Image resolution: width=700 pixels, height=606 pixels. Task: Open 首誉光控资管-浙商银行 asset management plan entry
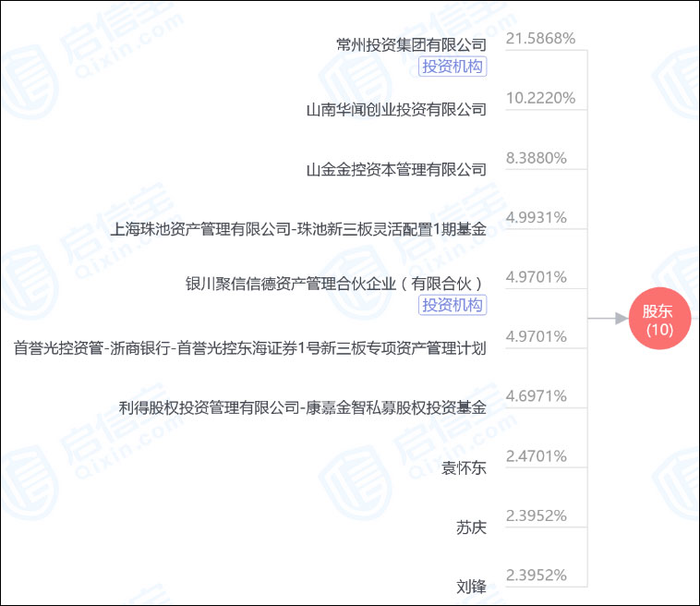tap(250, 348)
